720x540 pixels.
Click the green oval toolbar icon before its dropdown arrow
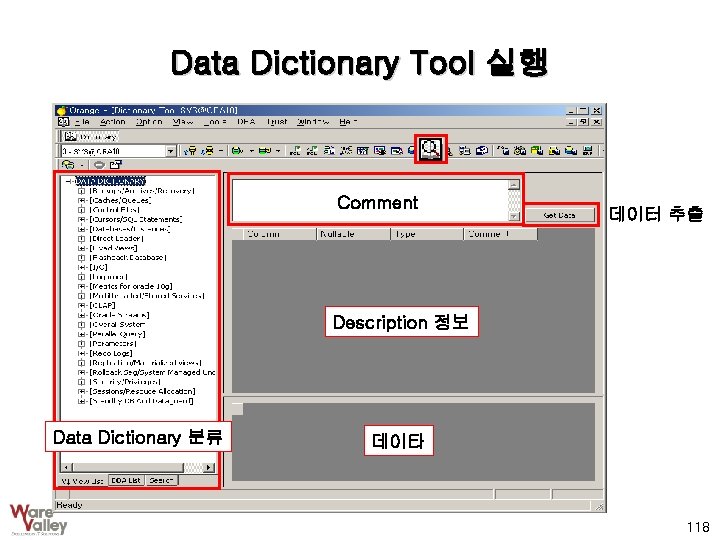[x=237, y=151]
